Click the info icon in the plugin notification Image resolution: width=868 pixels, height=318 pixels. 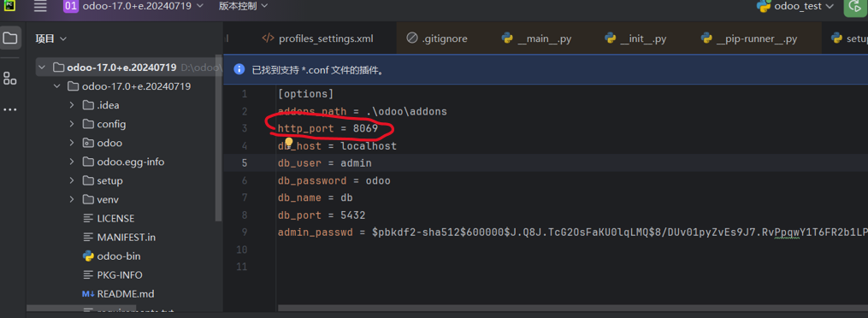click(239, 70)
